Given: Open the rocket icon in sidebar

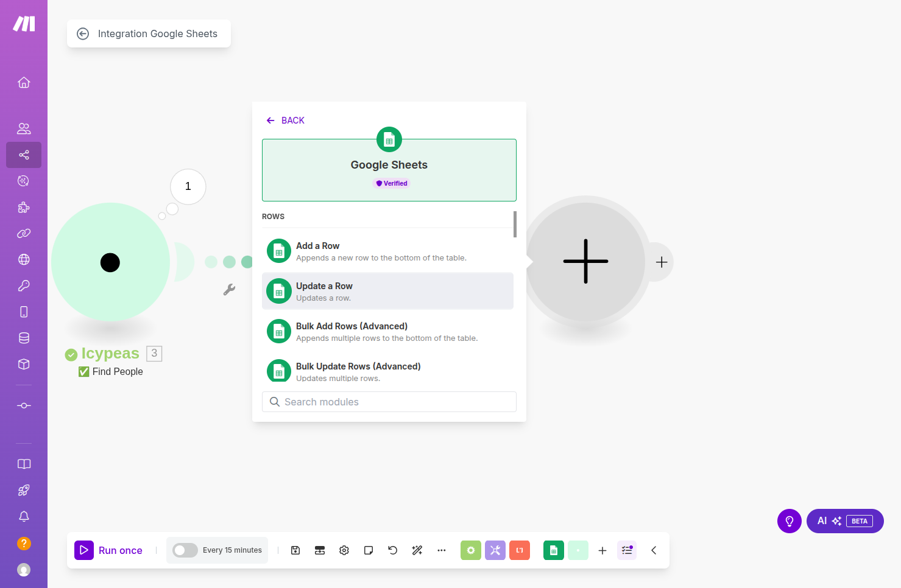Looking at the screenshot, I should pos(24,490).
